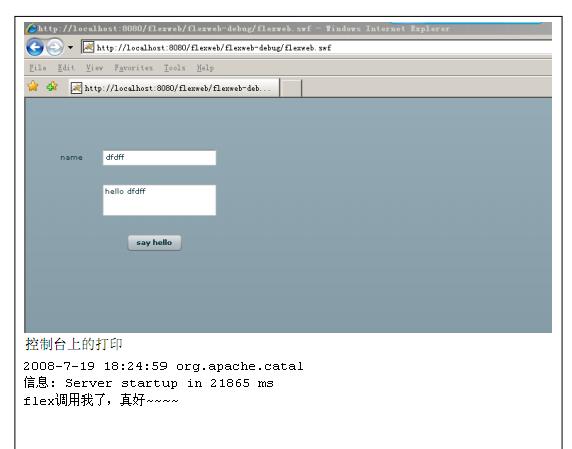Open the Help menu
572x449 pixels.
tap(205, 68)
